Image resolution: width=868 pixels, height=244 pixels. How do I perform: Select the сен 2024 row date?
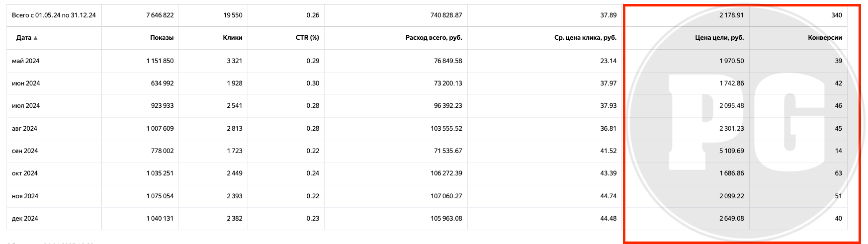point(25,151)
